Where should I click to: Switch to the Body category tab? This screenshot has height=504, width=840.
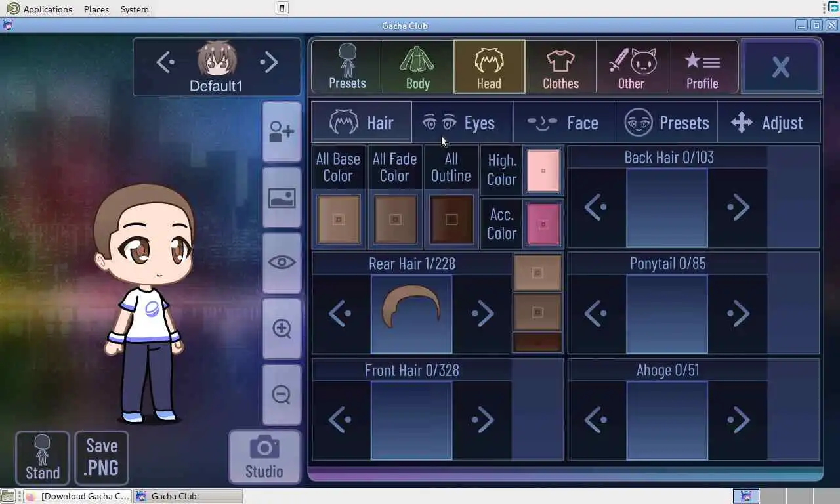pyautogui.click(x=418, y=67)
